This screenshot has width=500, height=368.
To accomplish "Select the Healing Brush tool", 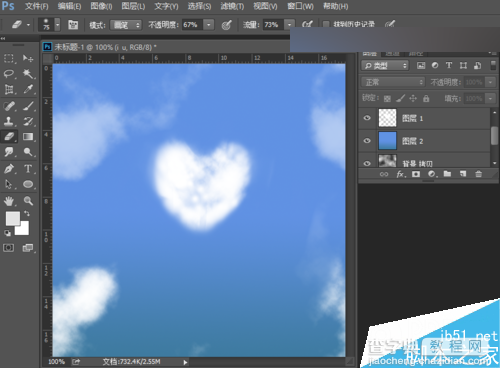I will click(9, 106).
